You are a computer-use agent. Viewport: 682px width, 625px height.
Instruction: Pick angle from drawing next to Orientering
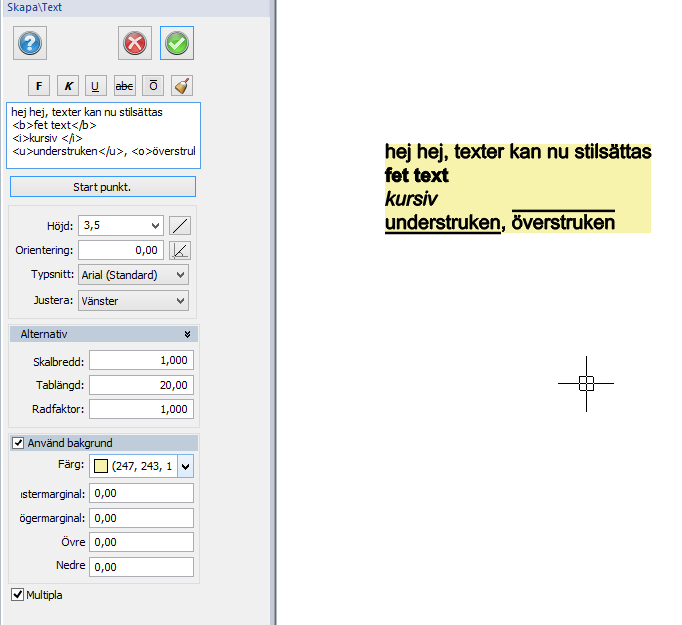pos(180,251)
